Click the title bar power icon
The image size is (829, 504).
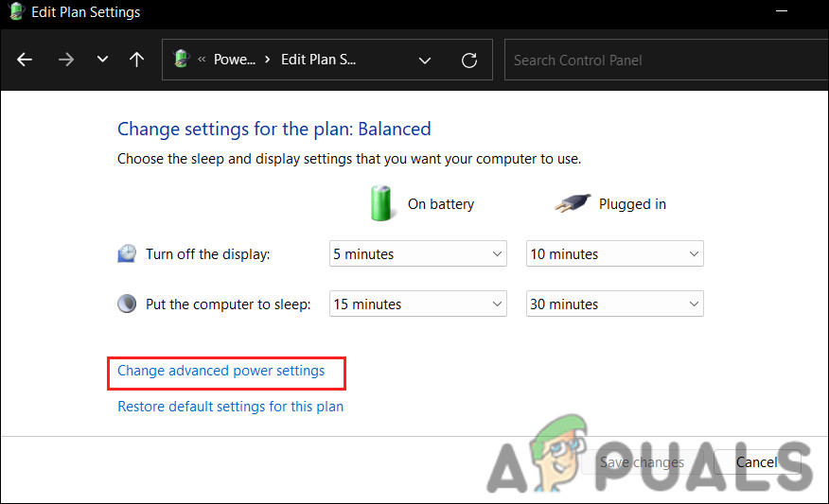click(17, 11)
